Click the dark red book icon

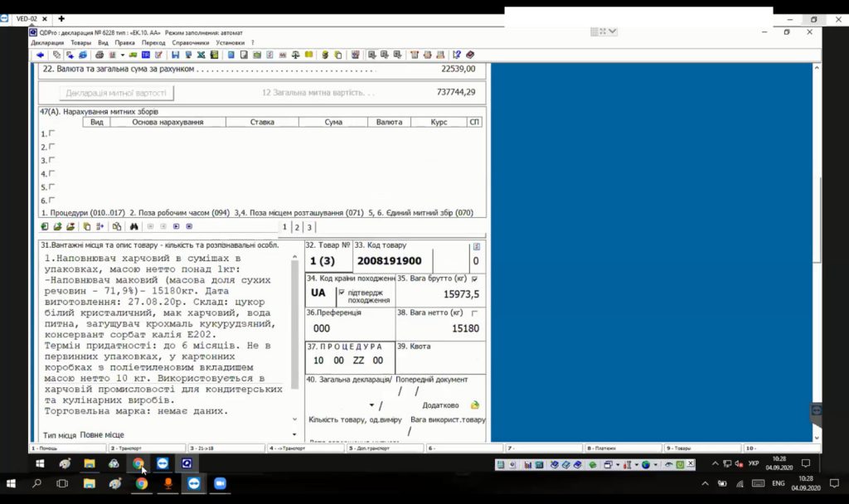click(x=470, y=55)
